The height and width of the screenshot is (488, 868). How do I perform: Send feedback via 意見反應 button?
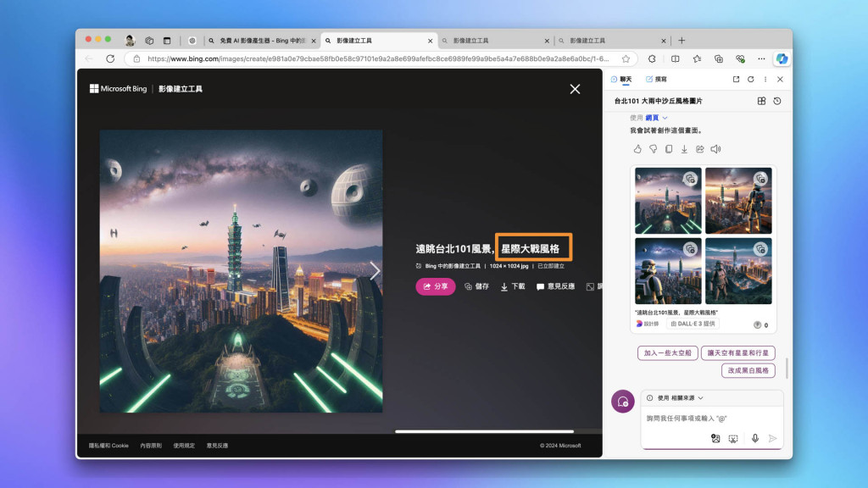click(x=555, y=286)
